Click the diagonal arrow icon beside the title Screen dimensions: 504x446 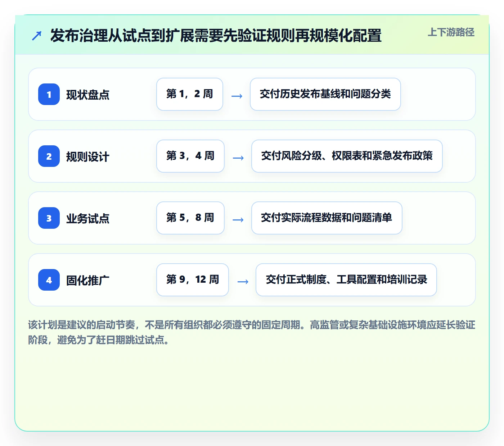click(37, 36)
